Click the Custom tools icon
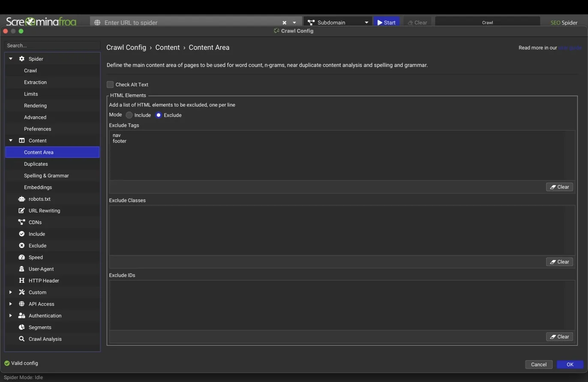Screen dimensions: 588x382 [22, 292]
